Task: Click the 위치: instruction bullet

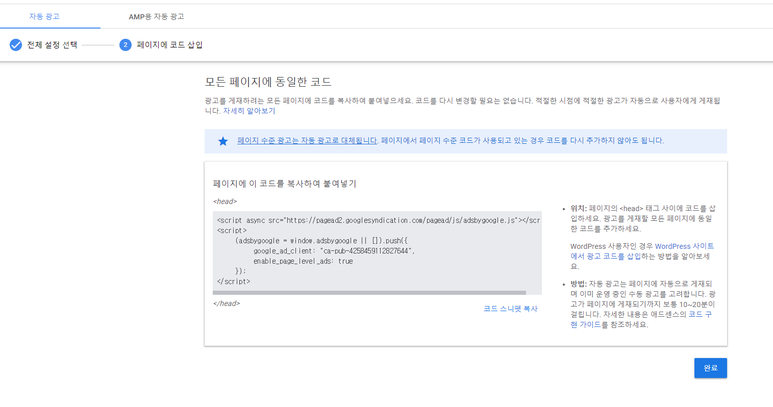Action: pyautogui.click(x=642, y=219)
